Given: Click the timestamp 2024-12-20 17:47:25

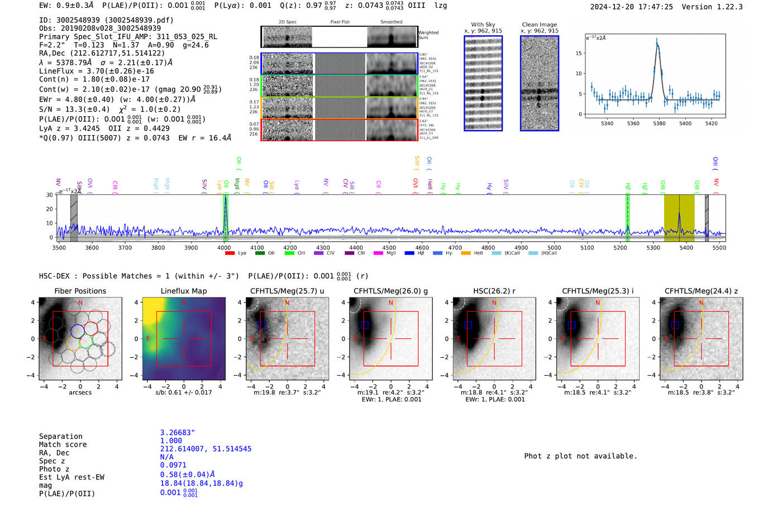Looking at the screenshot, I should tap(632, 7).
